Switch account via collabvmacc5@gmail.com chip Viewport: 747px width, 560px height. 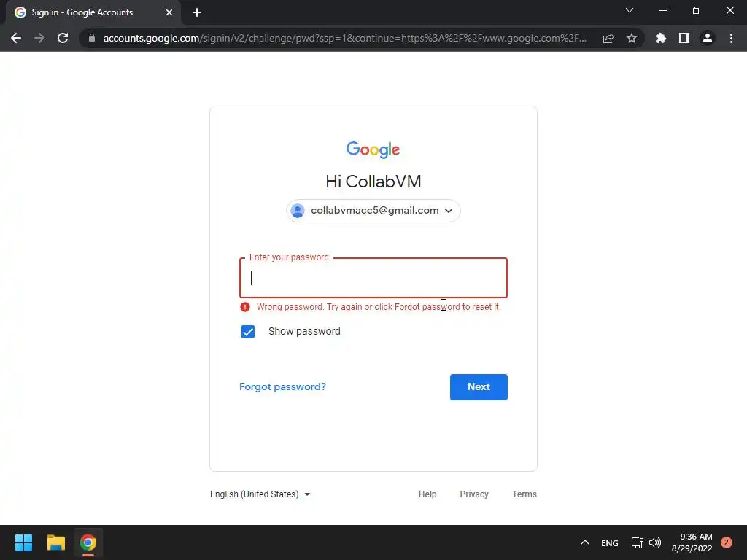tap(373, 211)
